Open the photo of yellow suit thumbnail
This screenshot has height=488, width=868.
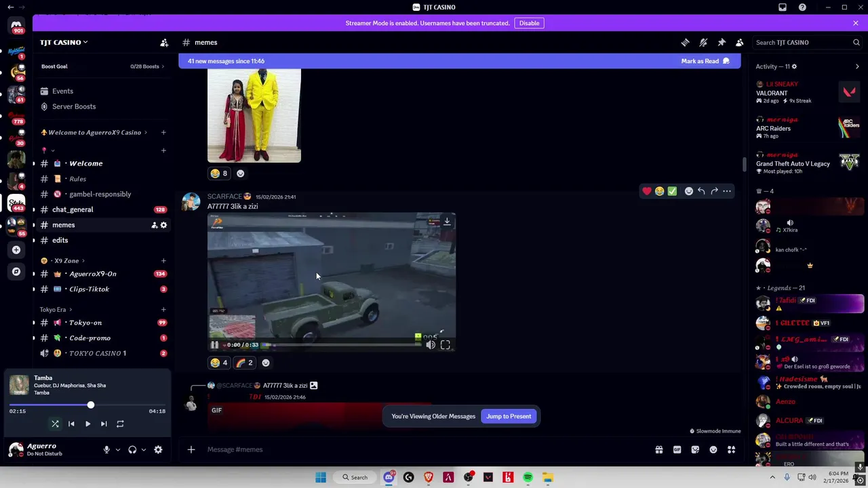(254, 115)
